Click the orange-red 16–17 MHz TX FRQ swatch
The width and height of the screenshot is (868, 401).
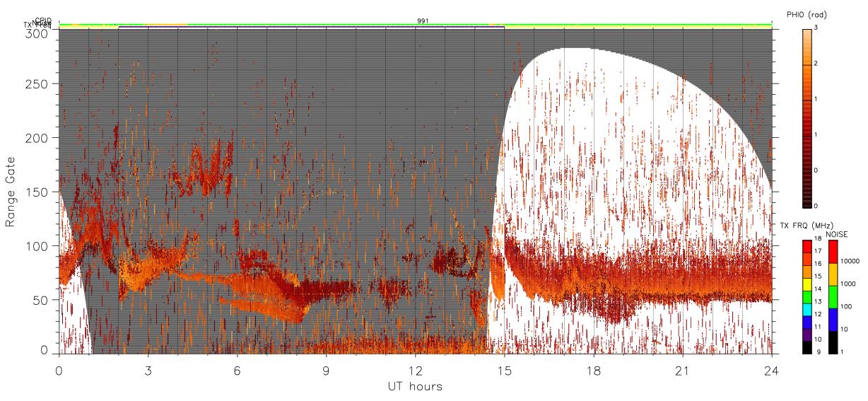pos(807,260)
